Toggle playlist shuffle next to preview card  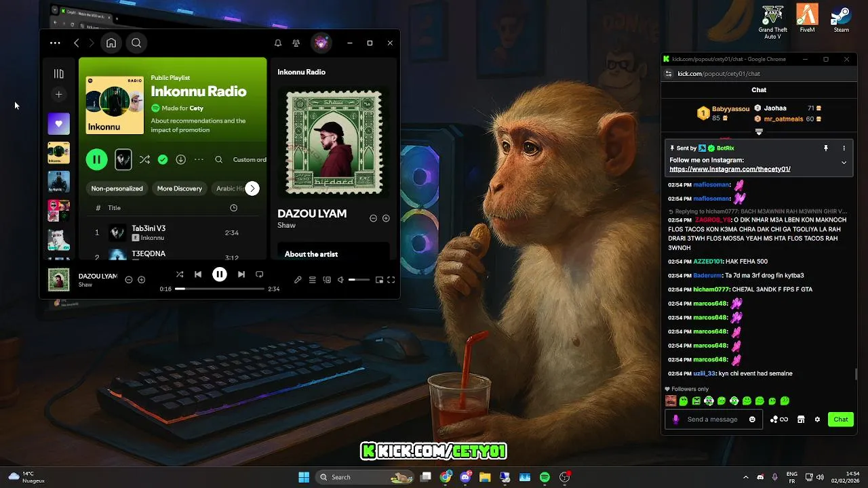click(144, 159)
